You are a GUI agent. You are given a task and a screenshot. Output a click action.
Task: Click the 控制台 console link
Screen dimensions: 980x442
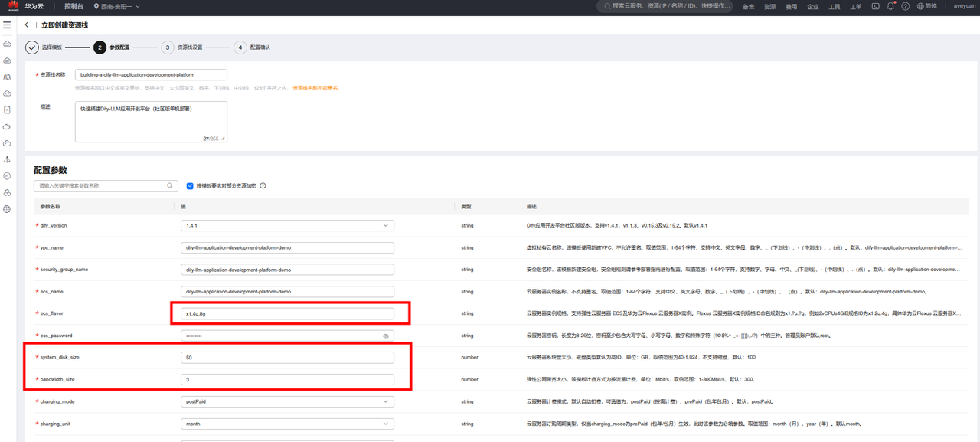[75, 6]
